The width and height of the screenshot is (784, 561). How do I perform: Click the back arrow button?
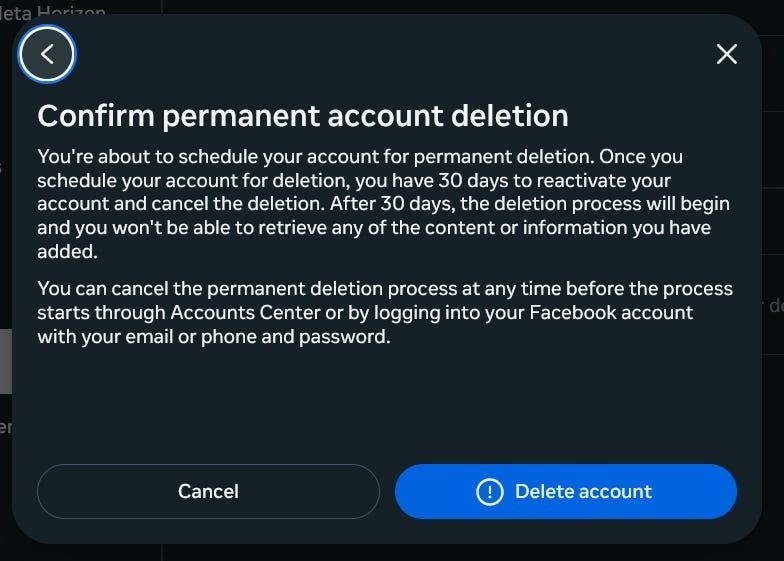[47, 54]
